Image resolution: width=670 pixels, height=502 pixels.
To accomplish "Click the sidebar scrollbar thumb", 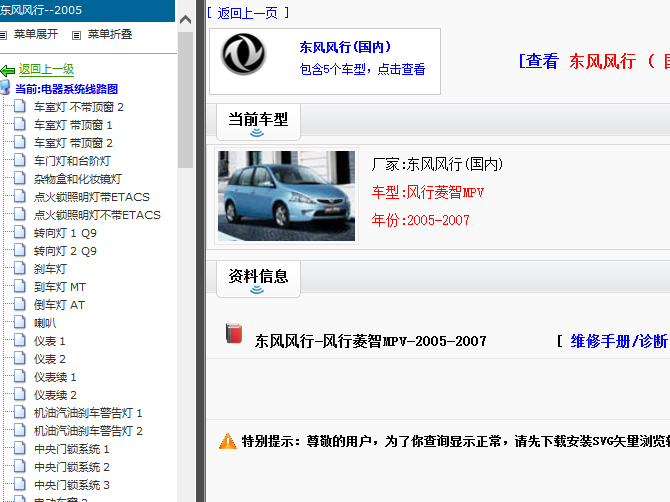I will pyautogui.click(x=185, y=100).
